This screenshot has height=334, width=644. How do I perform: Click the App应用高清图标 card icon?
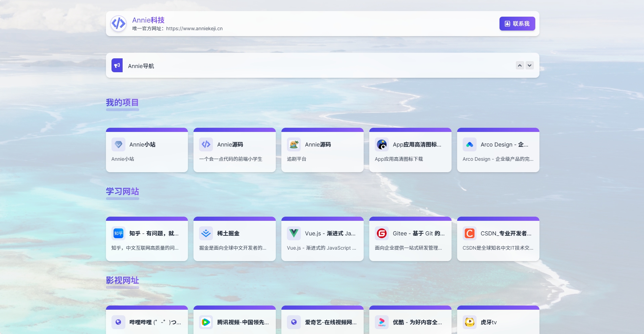coord(382,144)
